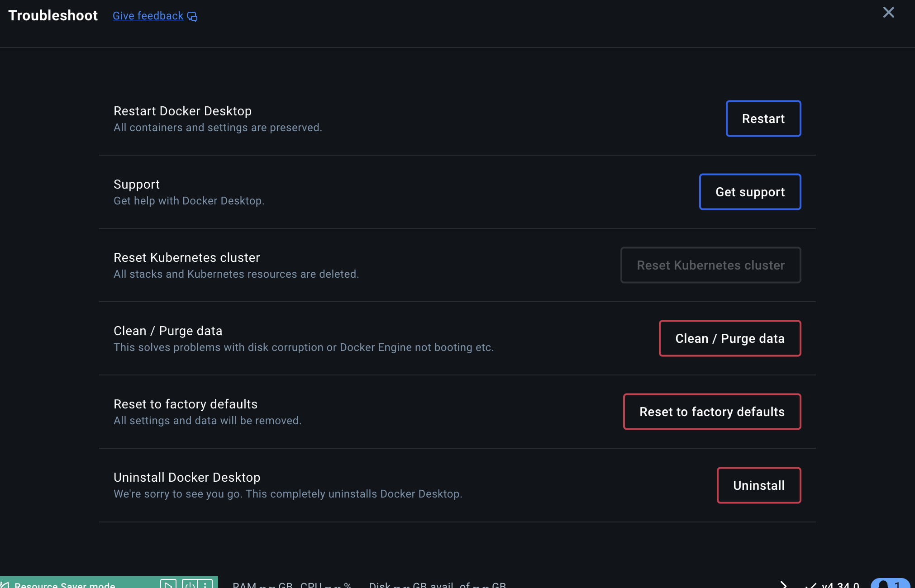Screen dimensions: 915x588
Task: Click the Resource Saver mode label
Action: click(65, 585)
